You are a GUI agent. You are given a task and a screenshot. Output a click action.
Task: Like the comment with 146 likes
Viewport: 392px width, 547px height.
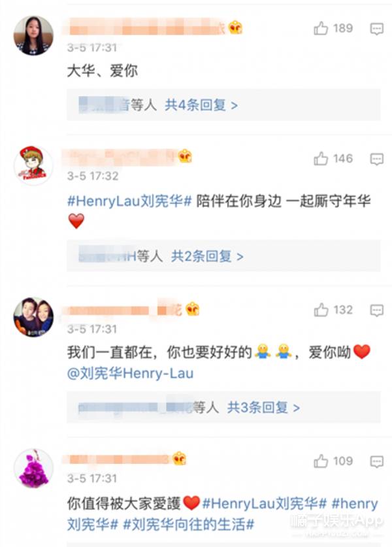(321, 159)
